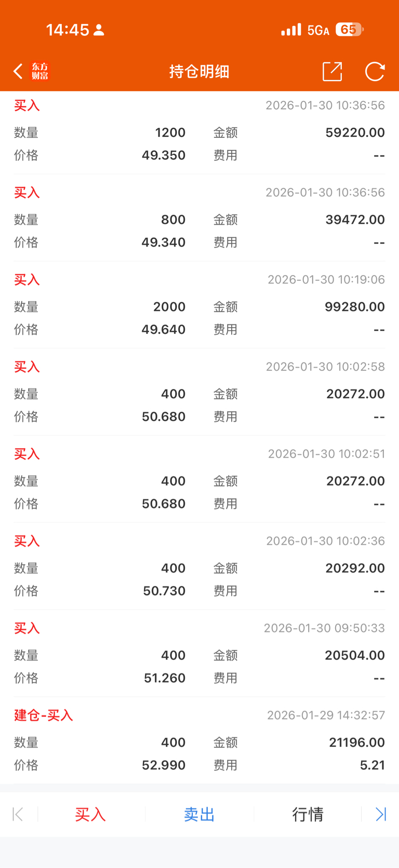Select the buy record at 10:19:06
Viewport: 399px width, 868px height.
coord(199,305)
